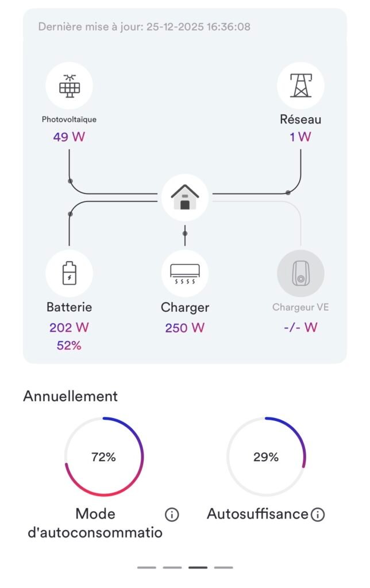Tap the battery 52% charge level

pos(69,346)
